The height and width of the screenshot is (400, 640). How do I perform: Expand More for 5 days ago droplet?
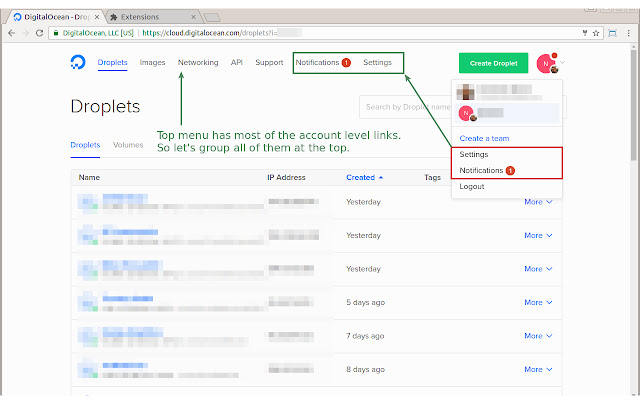pyautogui.click(x=538, y=302)
